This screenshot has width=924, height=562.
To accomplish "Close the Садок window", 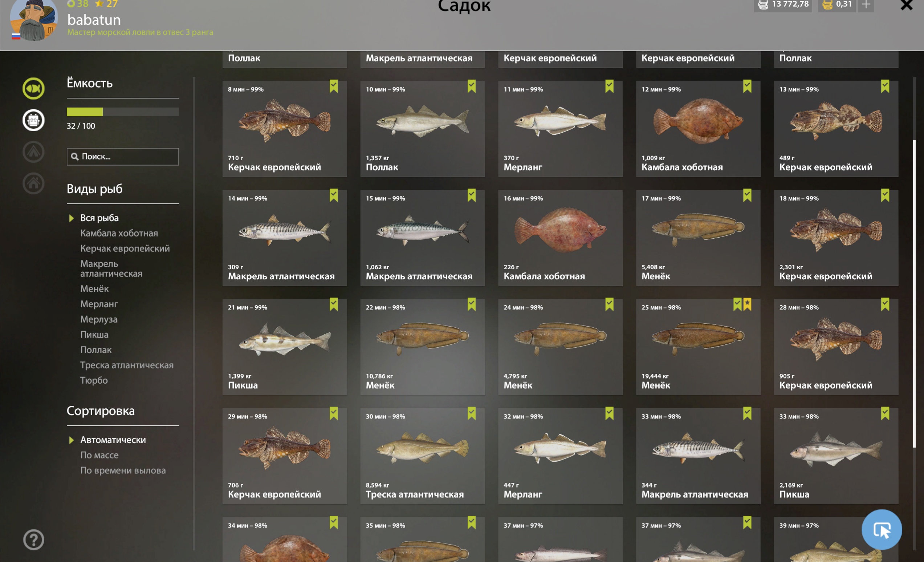I will [907, 5].
